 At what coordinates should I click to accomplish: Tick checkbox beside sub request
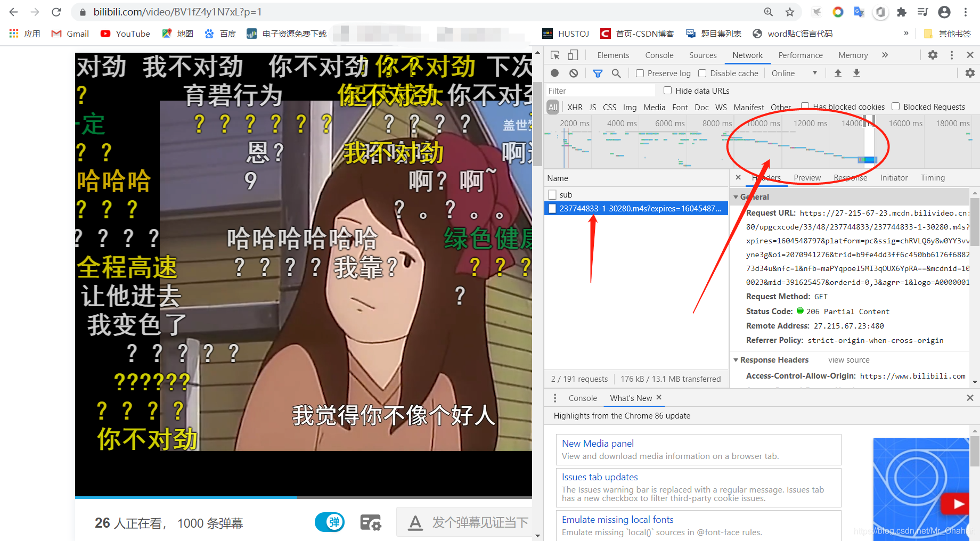click(552, 194)
